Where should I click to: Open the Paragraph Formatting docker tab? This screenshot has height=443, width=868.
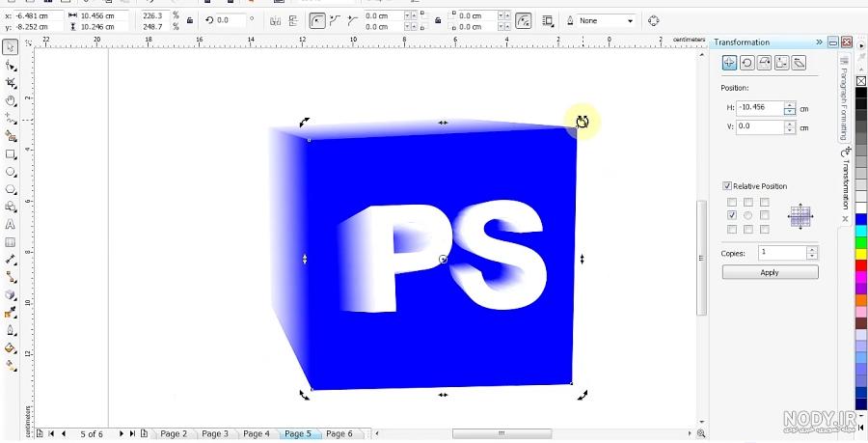click(x=844, y=99)
